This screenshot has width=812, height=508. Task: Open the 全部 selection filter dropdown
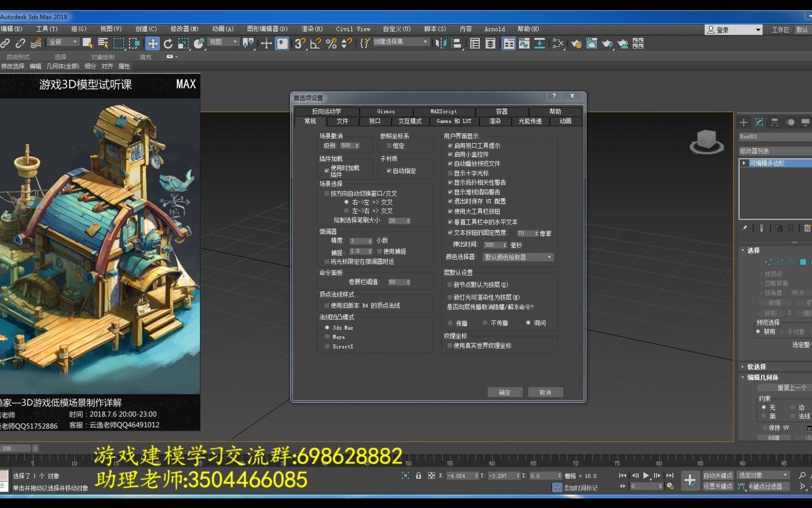[x=63, y=42]
